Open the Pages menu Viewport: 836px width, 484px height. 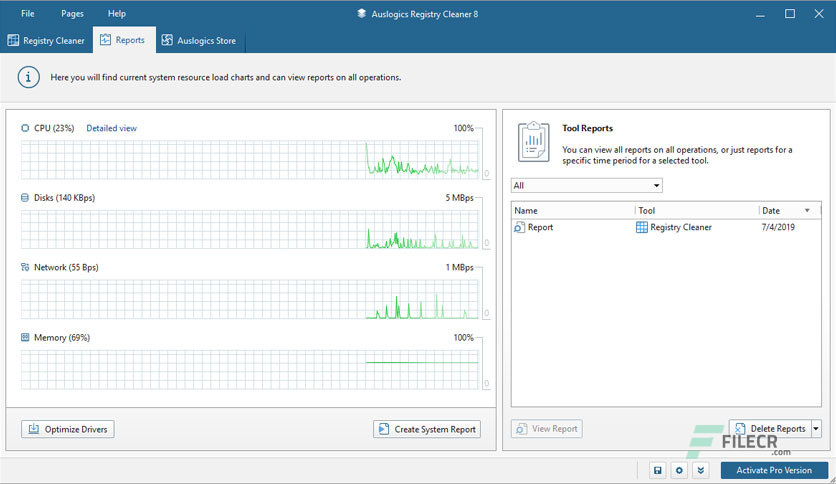coord(72,13)
